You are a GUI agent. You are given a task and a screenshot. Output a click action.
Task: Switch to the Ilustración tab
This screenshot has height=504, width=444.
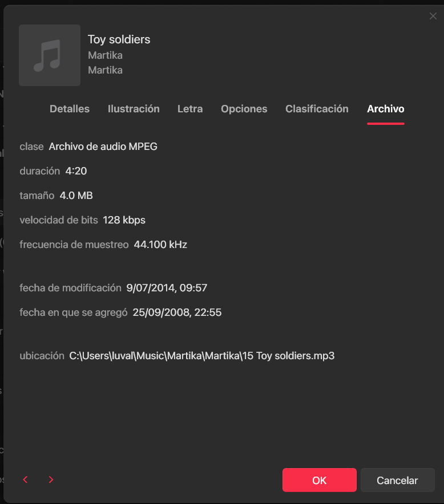pos(134,109)
